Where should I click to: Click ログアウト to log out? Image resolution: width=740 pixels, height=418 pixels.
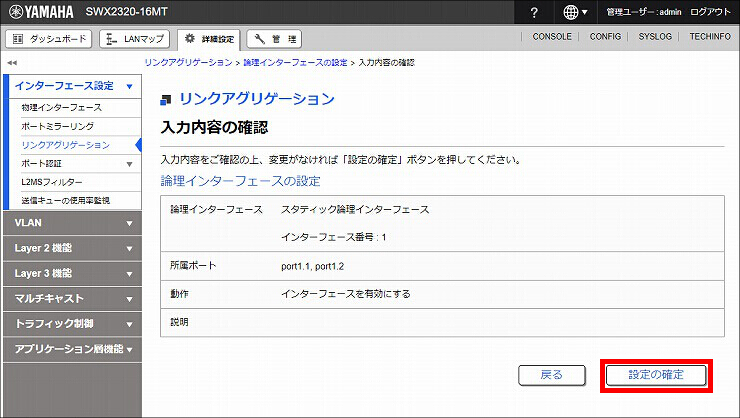coord(710,12)
